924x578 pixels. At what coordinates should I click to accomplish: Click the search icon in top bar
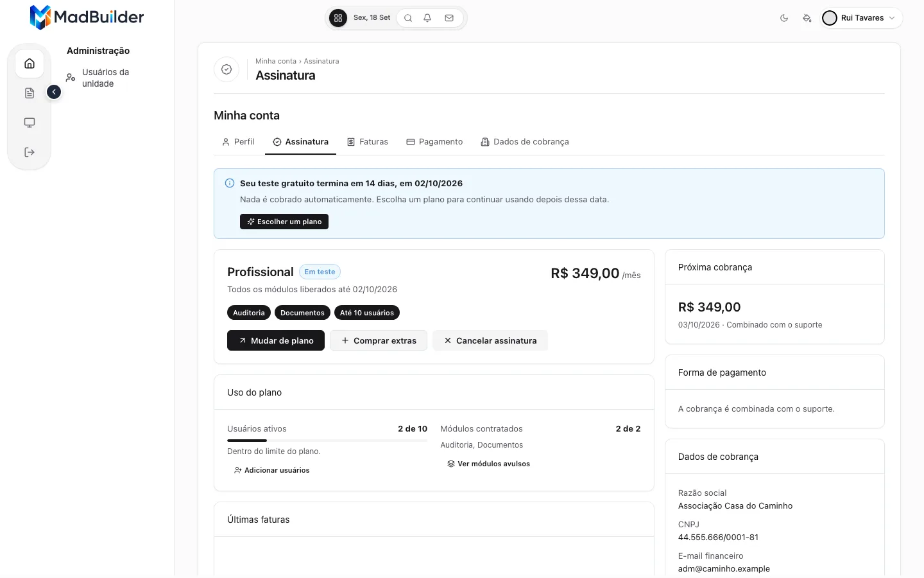coord(408,18)
